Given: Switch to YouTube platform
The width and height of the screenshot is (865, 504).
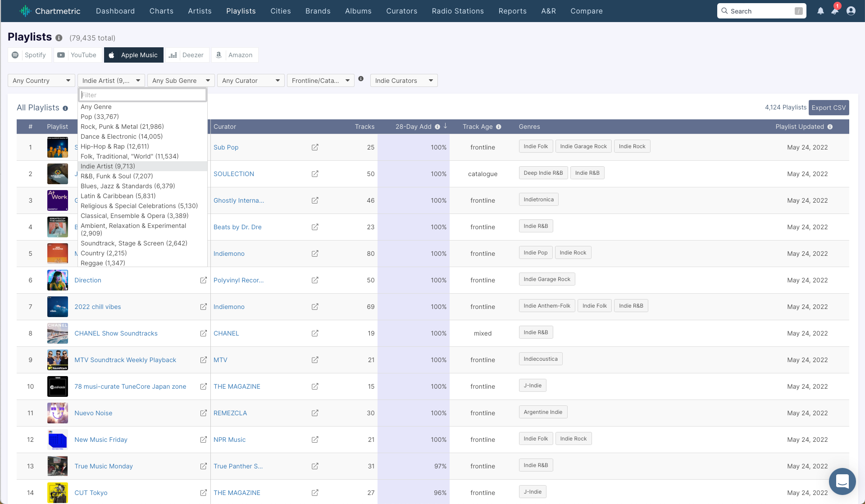Looking at the screenshot, I should tap(77, 55).
